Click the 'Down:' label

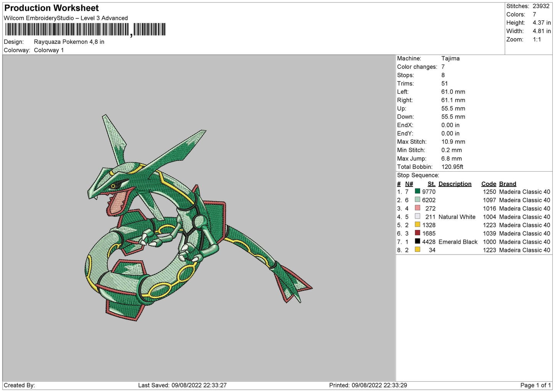click(x=405, y=117)
